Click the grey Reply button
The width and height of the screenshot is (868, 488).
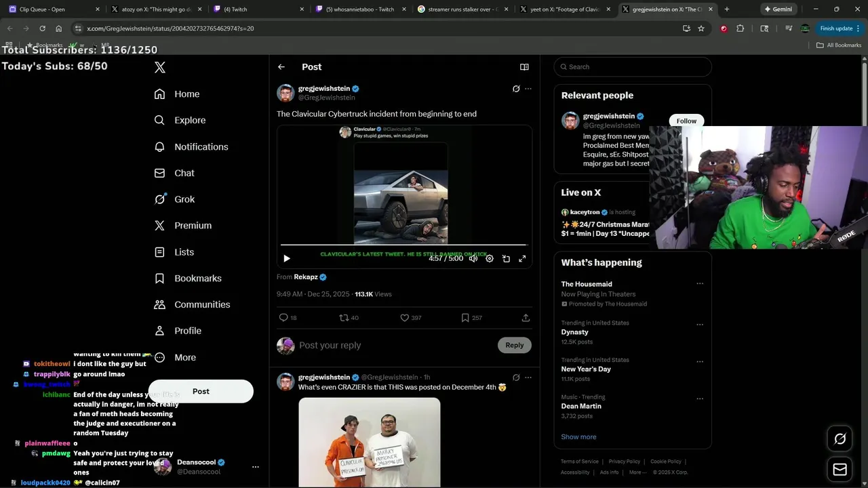pos(515,345)
